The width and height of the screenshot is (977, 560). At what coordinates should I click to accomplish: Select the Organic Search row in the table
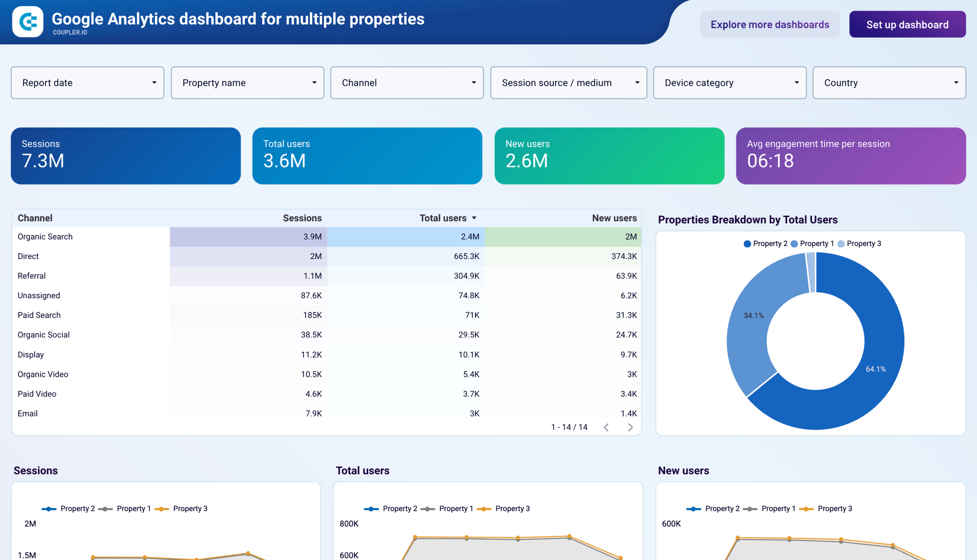coord(45,237)
